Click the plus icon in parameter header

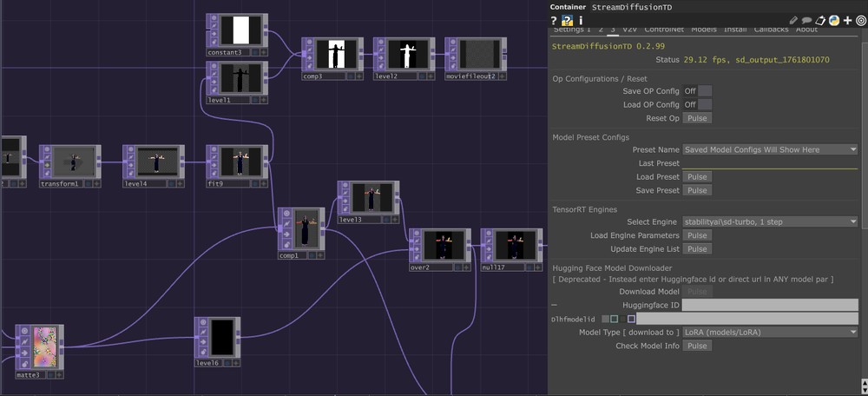click(x=847, y=21)
